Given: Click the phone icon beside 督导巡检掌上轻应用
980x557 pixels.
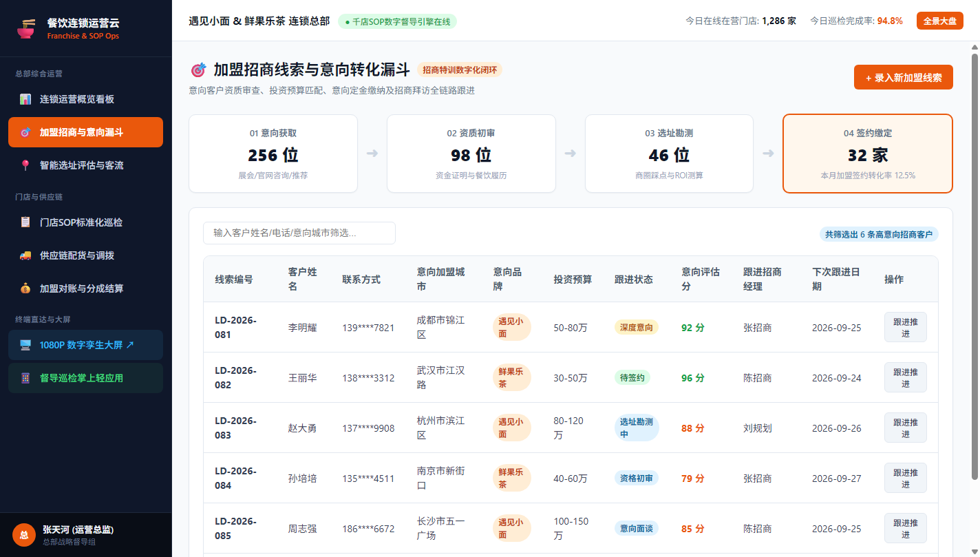Looking at the screenshot, I should [x=25, y=378].
